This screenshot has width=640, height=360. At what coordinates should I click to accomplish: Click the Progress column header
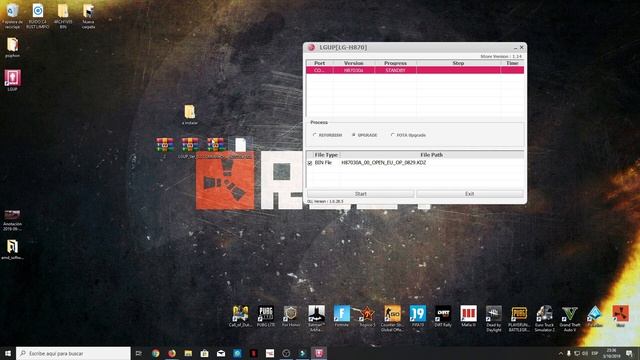coord(396,63)
